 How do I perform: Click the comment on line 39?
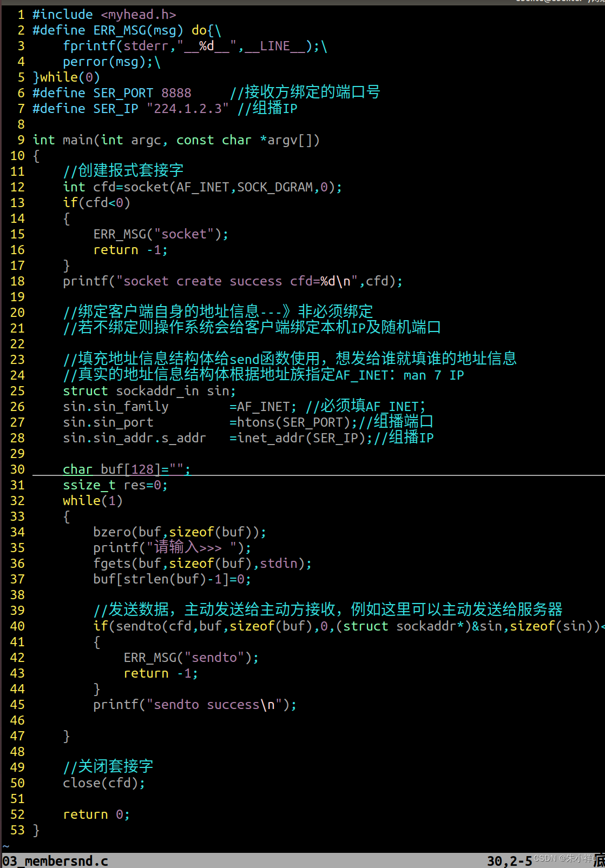328,610
